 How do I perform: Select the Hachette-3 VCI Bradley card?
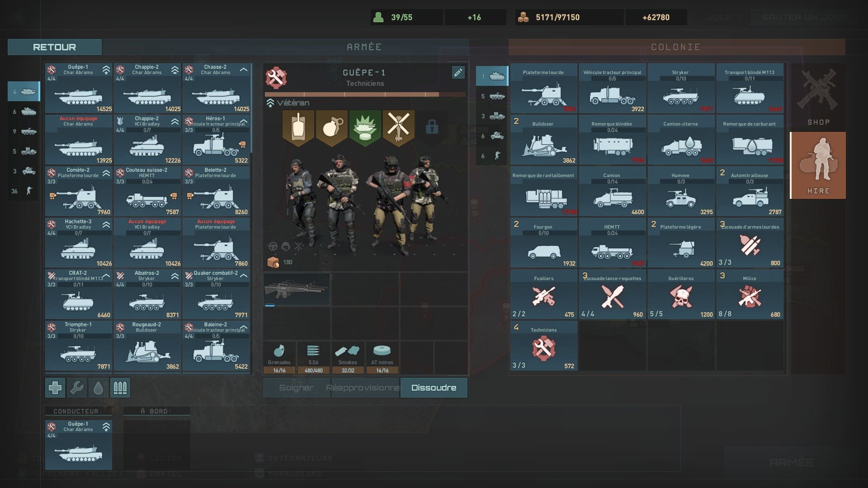click(x=79, y=243)
